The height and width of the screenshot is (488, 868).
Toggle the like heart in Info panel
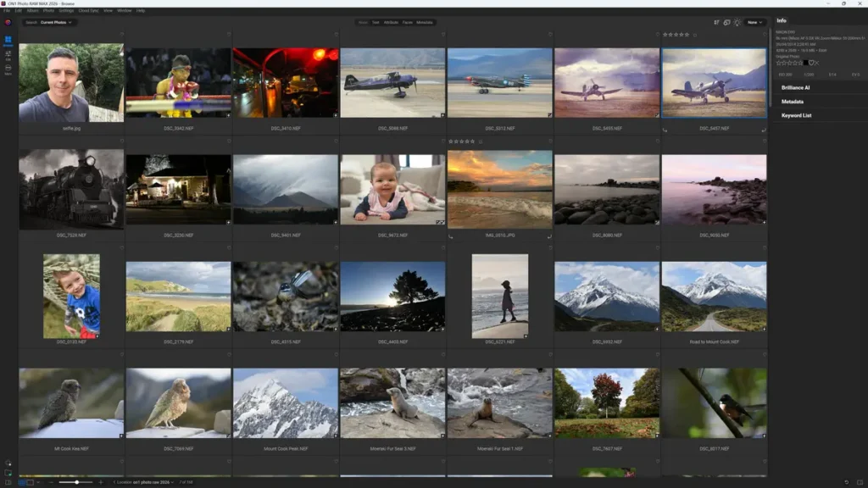point(810,63)
